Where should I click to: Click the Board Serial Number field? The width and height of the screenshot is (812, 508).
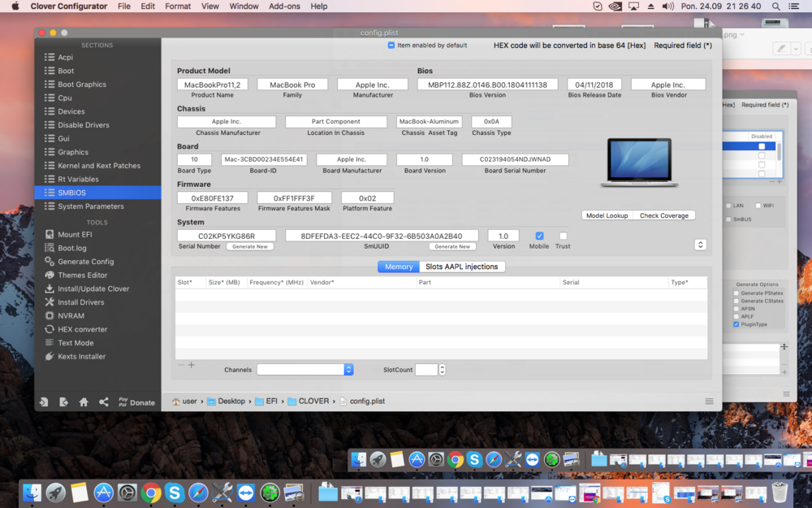click(515, 160)
